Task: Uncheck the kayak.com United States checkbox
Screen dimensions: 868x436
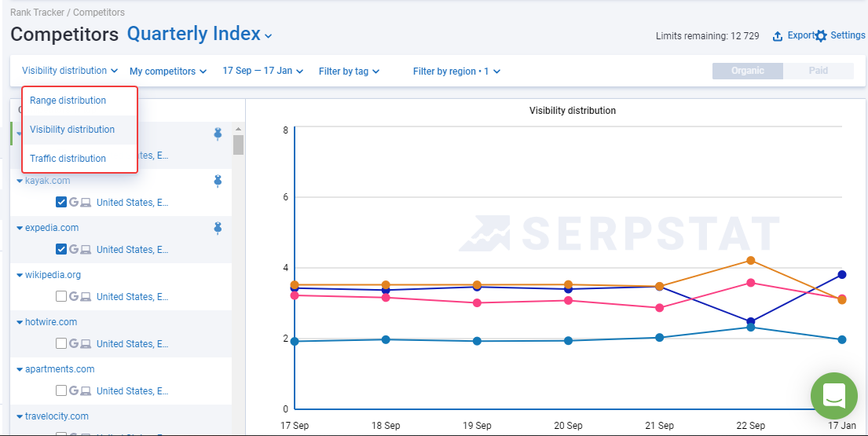Action: (x=61, y=202)
